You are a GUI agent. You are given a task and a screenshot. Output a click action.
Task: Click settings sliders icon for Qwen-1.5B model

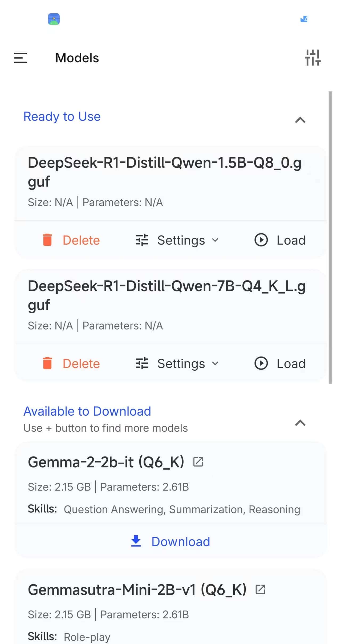pyautogui.click(x=142, y=240)
